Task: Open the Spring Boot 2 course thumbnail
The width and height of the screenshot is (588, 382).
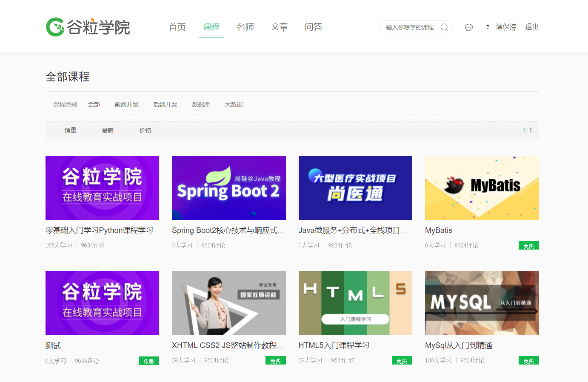Action: [x=229, y=188]
